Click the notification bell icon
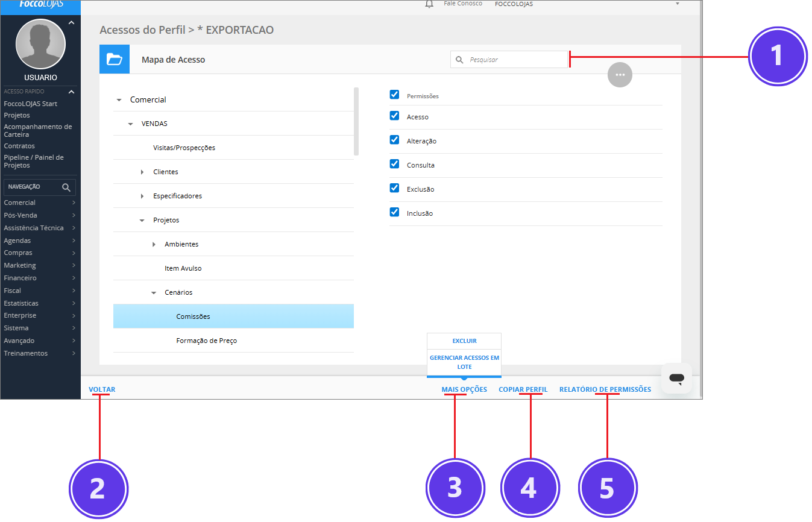This screenshot has height=522, width=812. pyautogui.click(x=429, y=4)
